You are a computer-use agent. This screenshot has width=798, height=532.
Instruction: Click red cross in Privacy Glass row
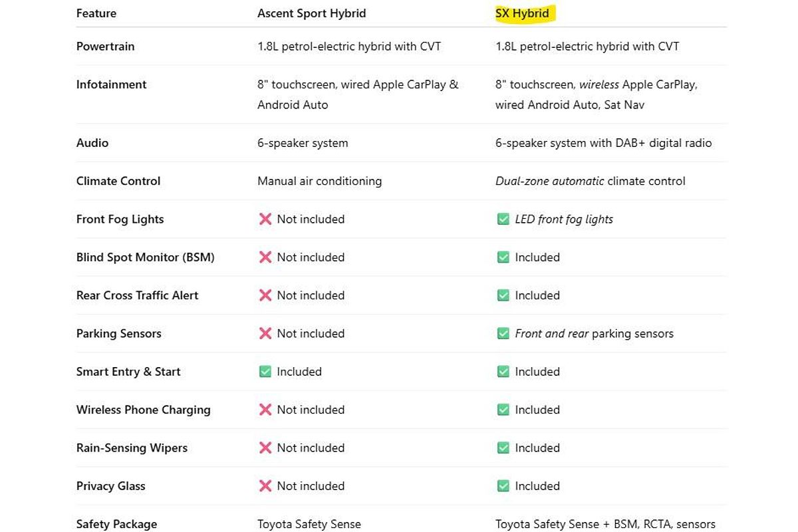click(265, 486)
